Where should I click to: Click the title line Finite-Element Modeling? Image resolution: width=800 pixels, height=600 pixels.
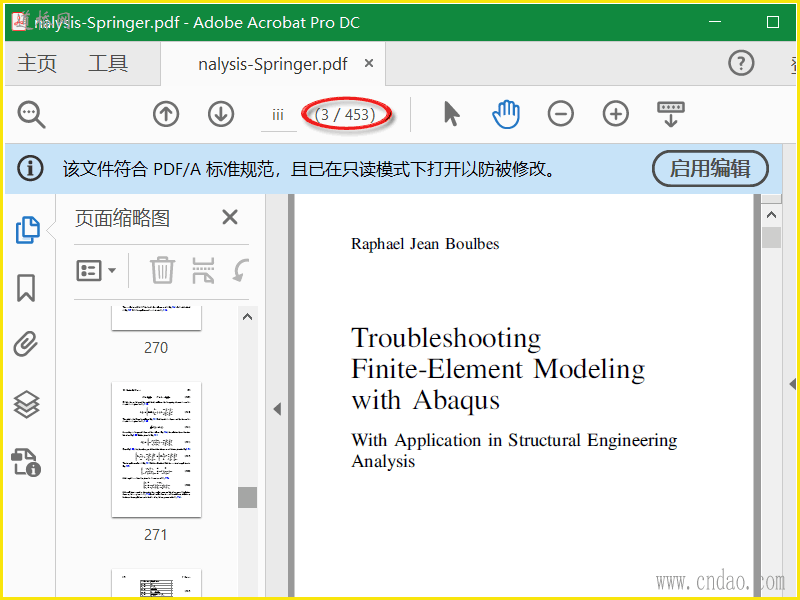tap(498, 369)
